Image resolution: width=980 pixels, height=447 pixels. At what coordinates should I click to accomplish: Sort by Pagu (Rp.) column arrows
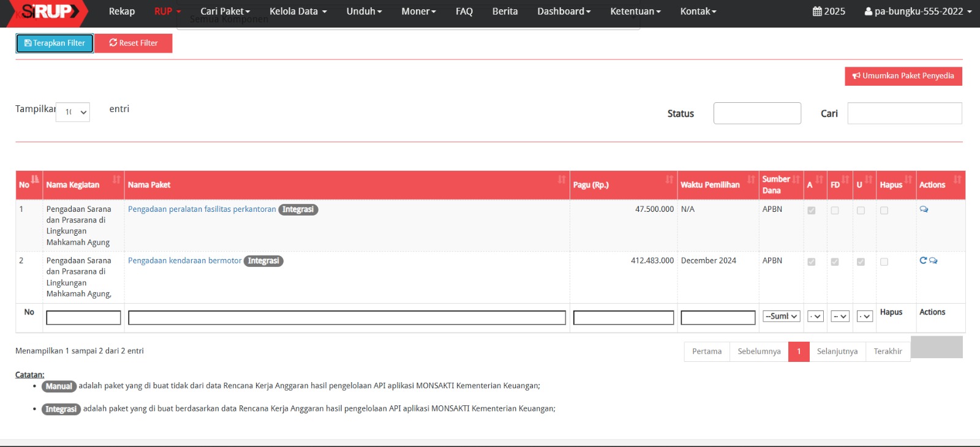(669, 179)
